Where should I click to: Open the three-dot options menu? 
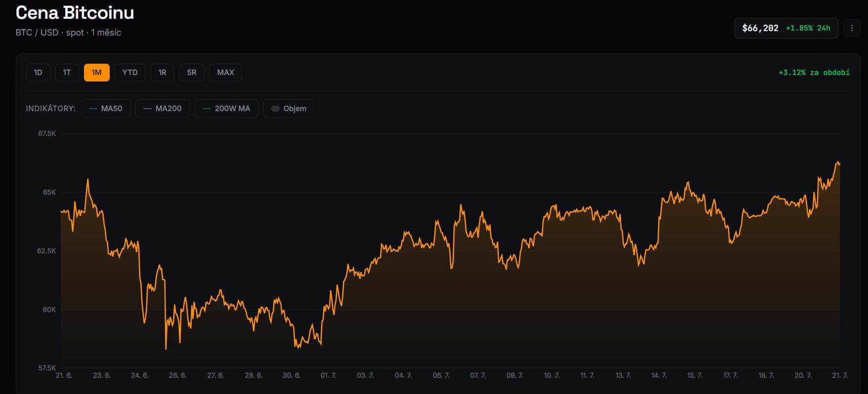click(x=852, y=28)
